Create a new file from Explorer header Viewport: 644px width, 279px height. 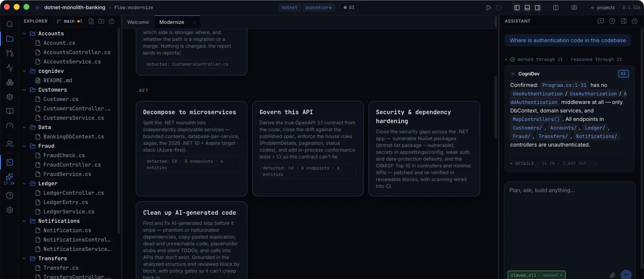[x=91, y=21]
